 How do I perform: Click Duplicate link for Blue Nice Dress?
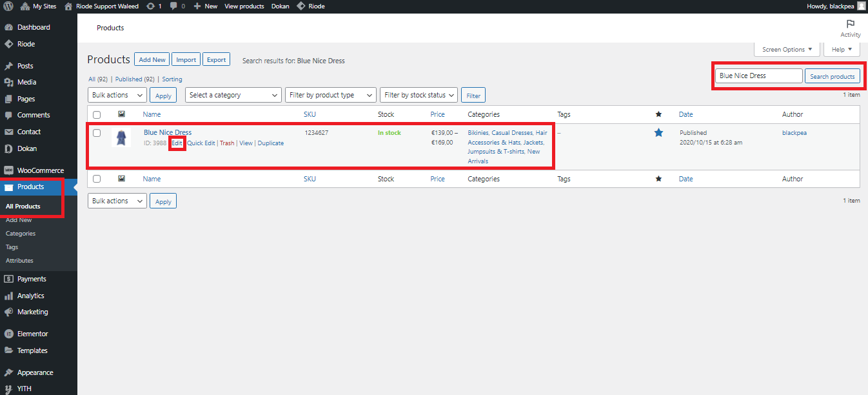[x=271, y=143]
